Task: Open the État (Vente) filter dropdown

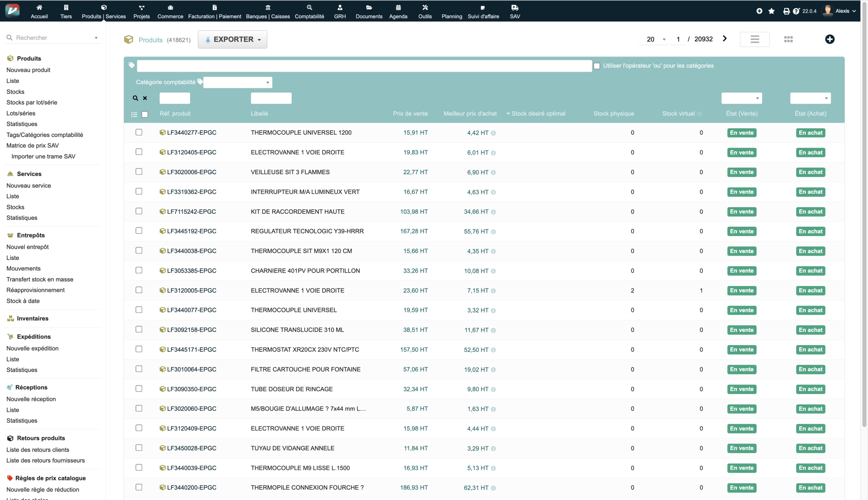Action: coord(742,98)
